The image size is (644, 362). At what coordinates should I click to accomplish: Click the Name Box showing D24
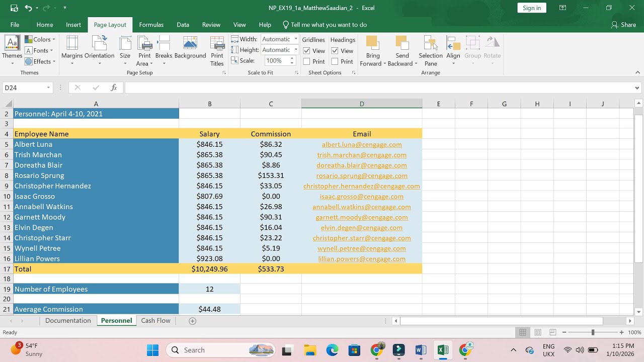(24, 87)
